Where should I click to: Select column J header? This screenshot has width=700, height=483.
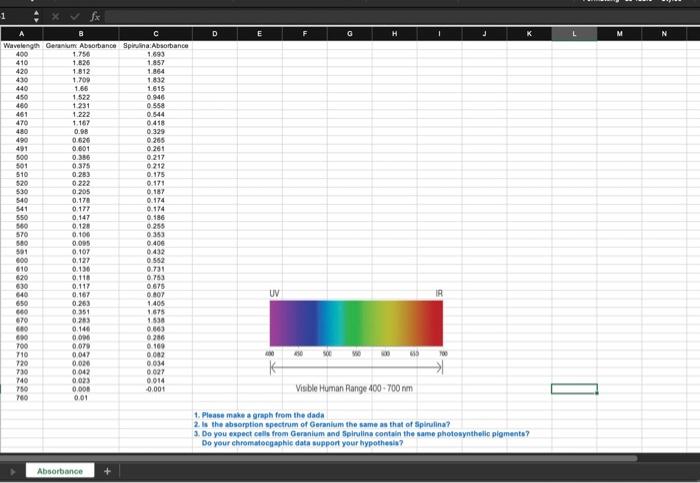point(484,33)
